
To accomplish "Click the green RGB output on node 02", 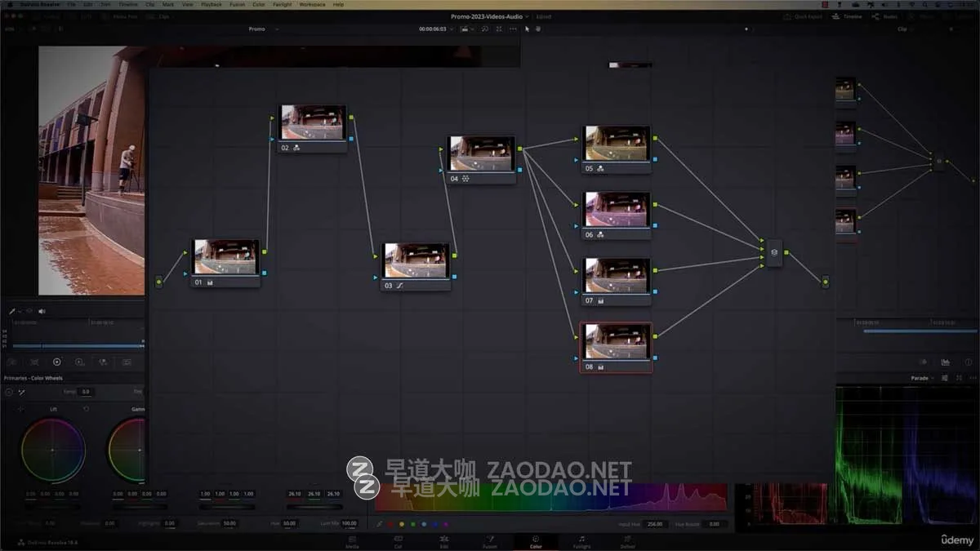I will (351, 118).
